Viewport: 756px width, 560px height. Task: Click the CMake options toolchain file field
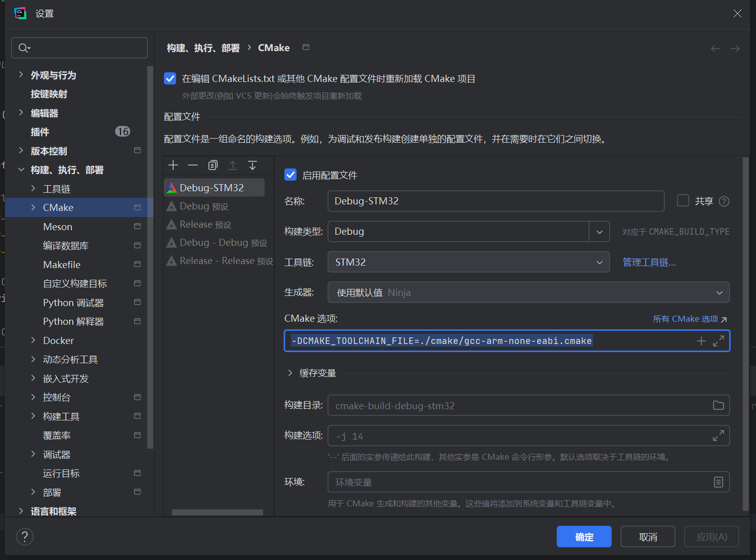[x=507, y=341]
